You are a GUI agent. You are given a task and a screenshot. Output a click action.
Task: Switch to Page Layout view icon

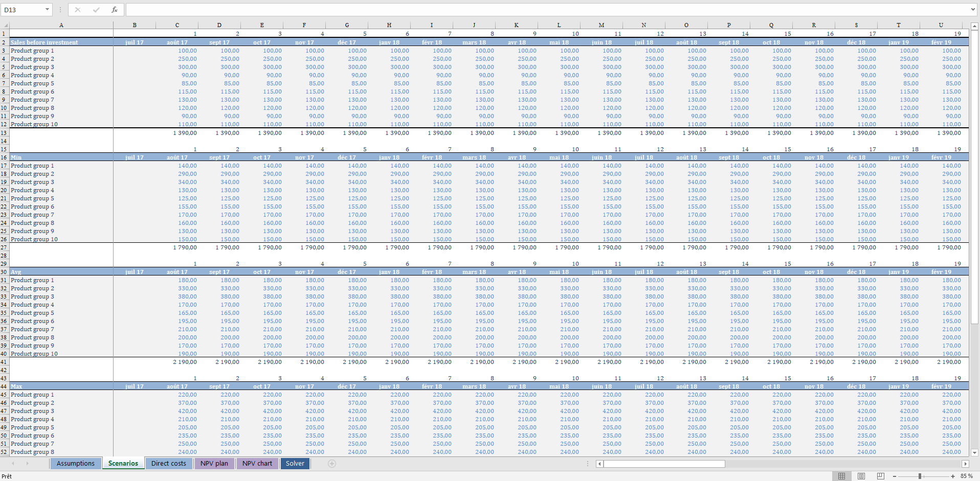pyautogui.click(x=861, y=476)
